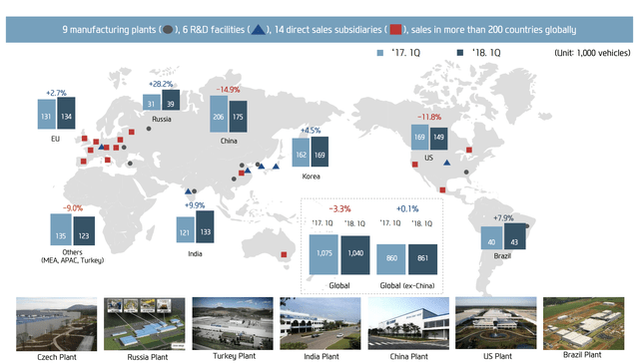Open the Russia Plant photo
This screenshot has width=639, height=364.
pos(144,324)
